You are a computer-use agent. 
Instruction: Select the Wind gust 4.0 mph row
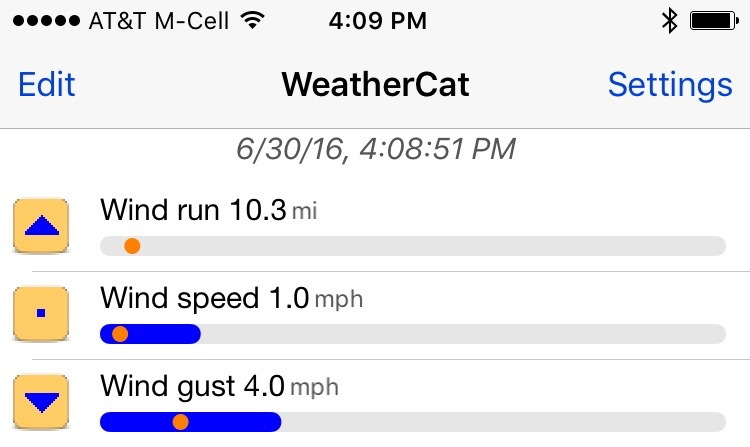click(375, 403)
